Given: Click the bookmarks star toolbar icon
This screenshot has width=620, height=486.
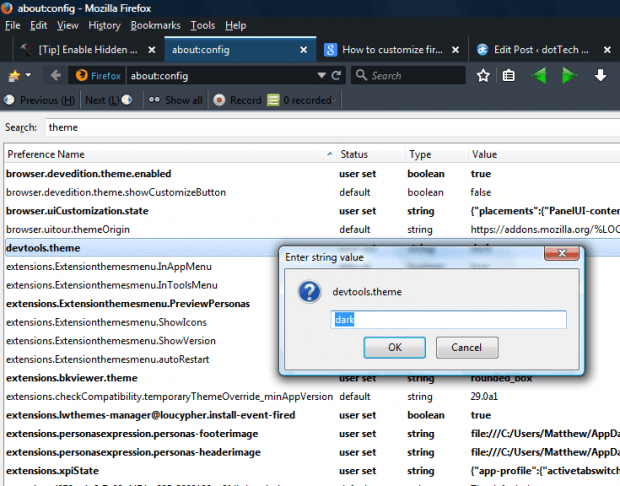Looking at the screenshot, I should 14,76.
